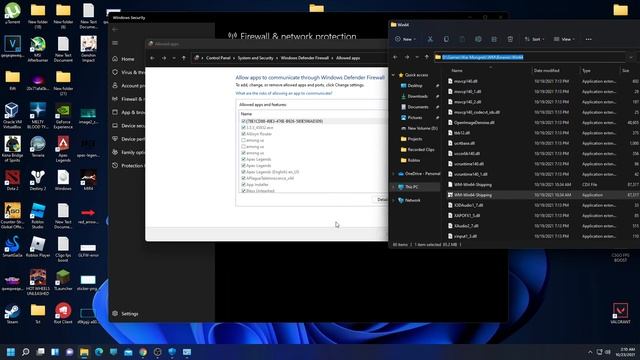Show hidden system tray icons chevron
This screenshot has width=640, height=360.
pos(590,352)
